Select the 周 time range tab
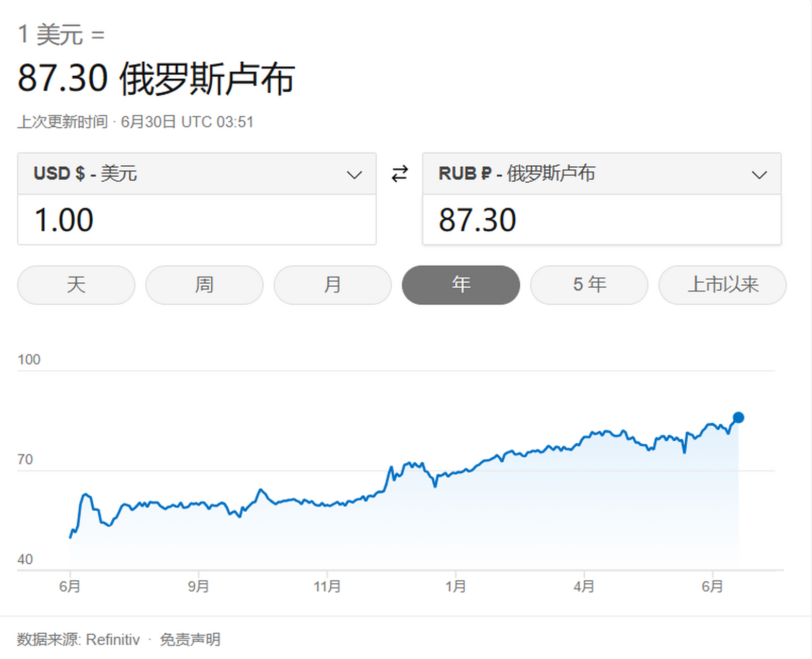Screen dimensions: 812x659 click(205, 285)
